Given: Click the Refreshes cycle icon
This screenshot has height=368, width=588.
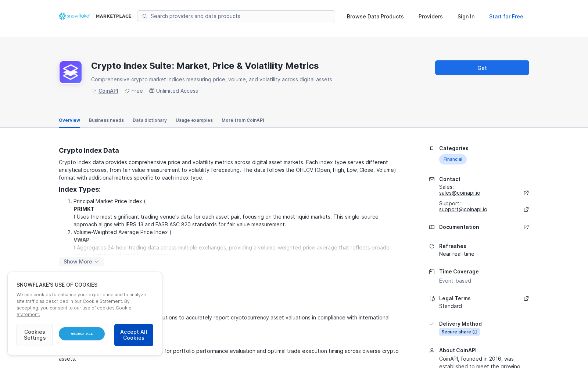Looking at the screenshot, I should point(432,246).
